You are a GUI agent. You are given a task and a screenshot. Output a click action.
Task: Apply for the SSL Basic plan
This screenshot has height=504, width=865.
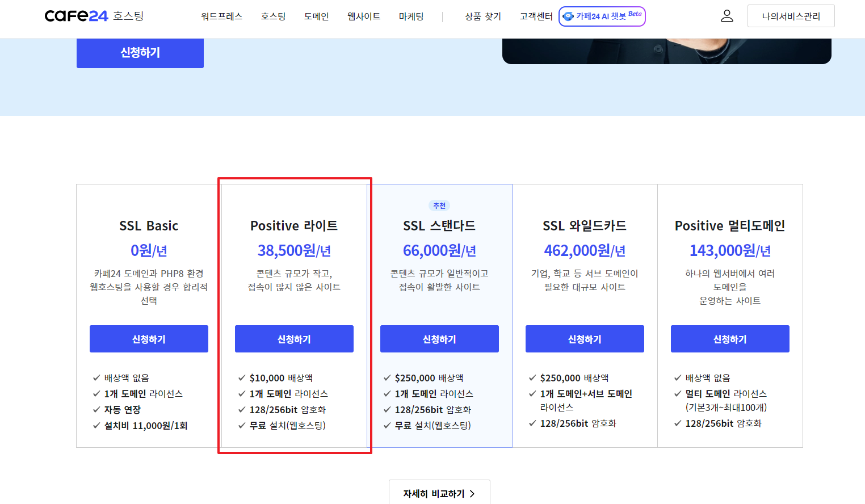[x=149, y=339]
